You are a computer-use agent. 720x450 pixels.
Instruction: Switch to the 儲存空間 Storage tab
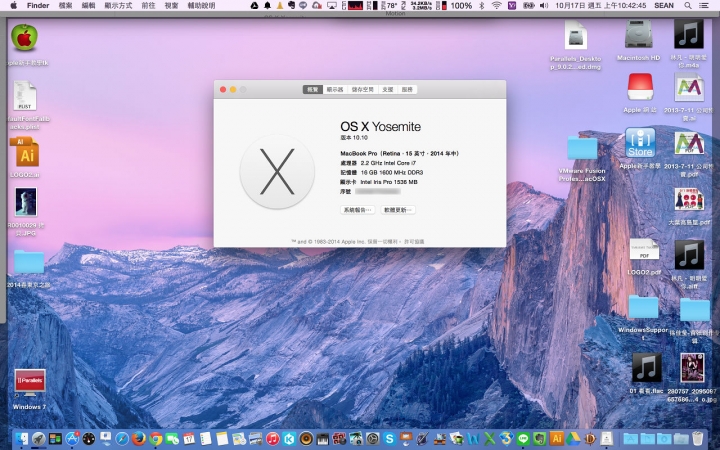[x=363, y=90]
